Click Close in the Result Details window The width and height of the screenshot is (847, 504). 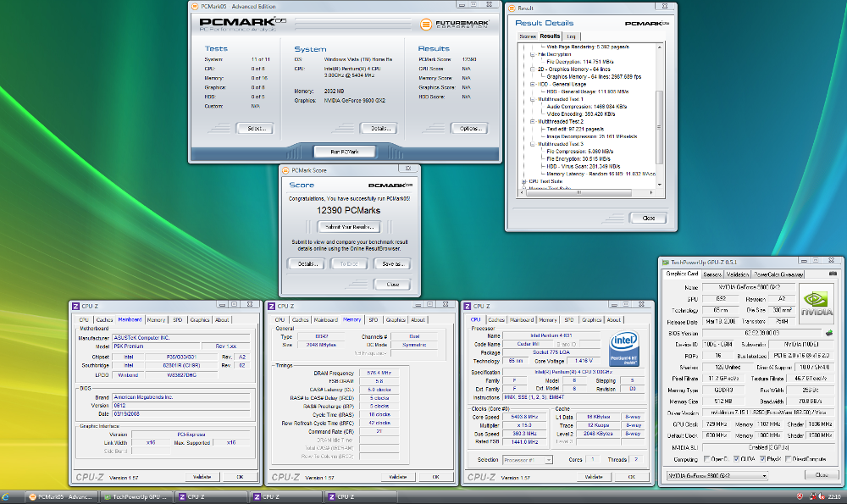648,219
